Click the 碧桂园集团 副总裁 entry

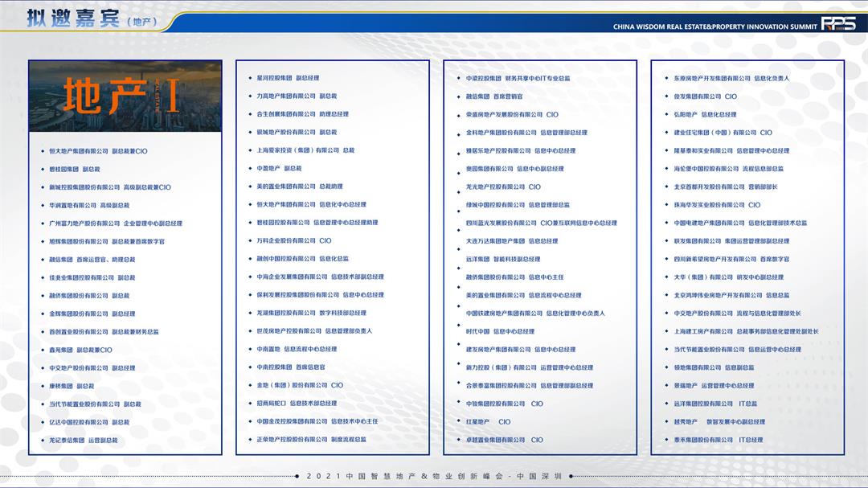pyautogui.click(x=75, y=170)
